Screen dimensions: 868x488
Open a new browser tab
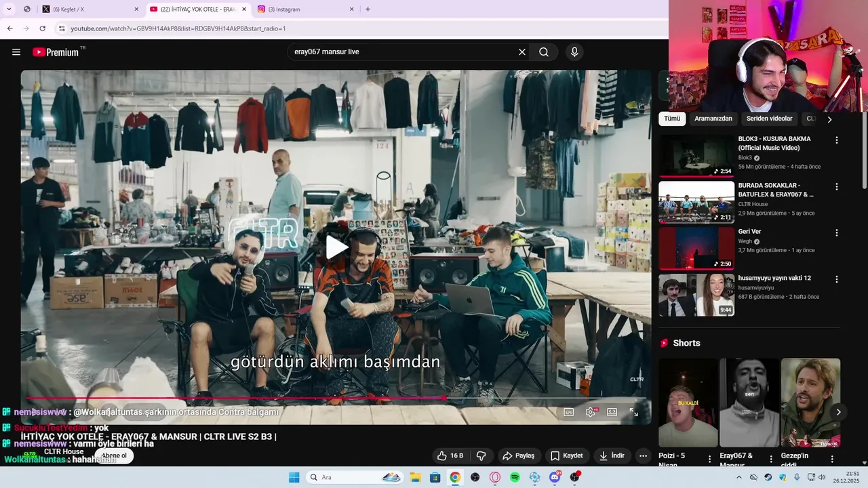coord(368,9)
